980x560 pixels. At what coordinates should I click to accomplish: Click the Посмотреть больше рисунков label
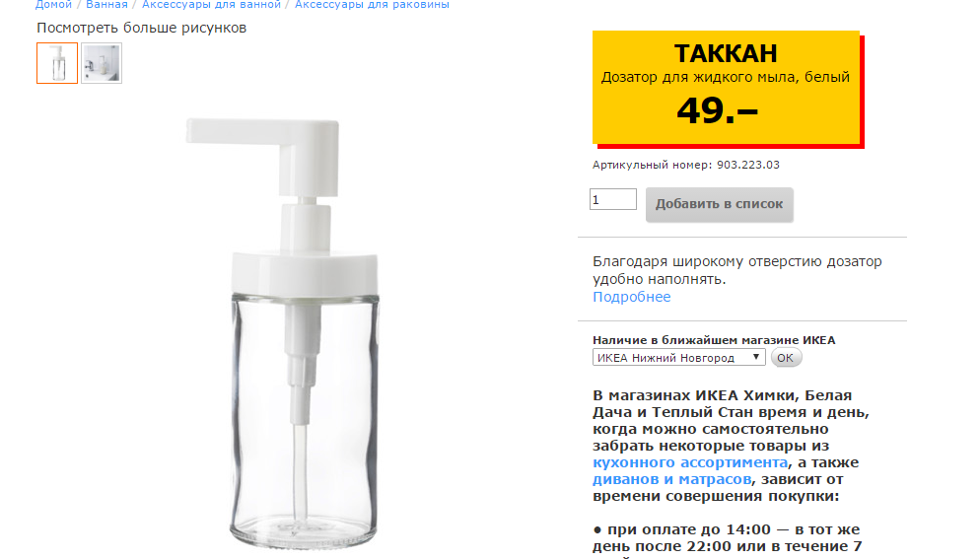pos(141,29)
